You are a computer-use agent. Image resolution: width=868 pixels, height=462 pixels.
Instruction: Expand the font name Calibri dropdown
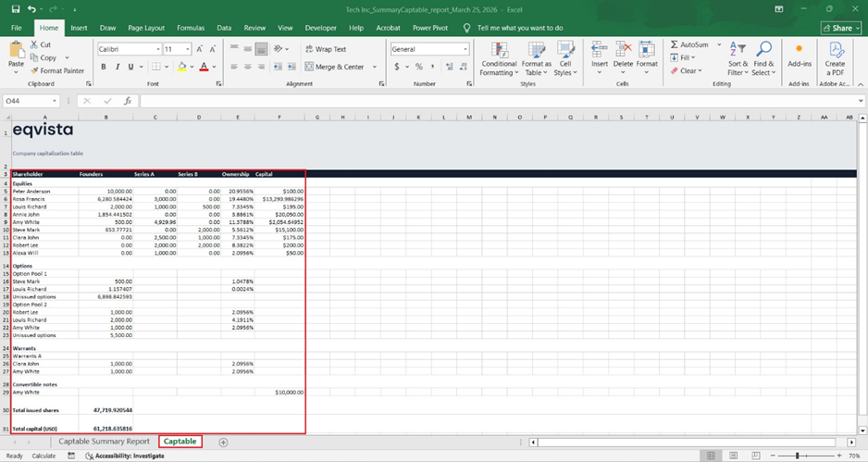pos(158,49)
